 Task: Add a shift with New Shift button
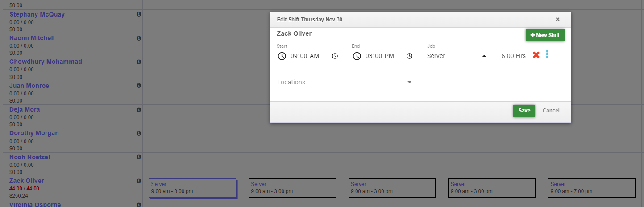click(x=545, y=35)
